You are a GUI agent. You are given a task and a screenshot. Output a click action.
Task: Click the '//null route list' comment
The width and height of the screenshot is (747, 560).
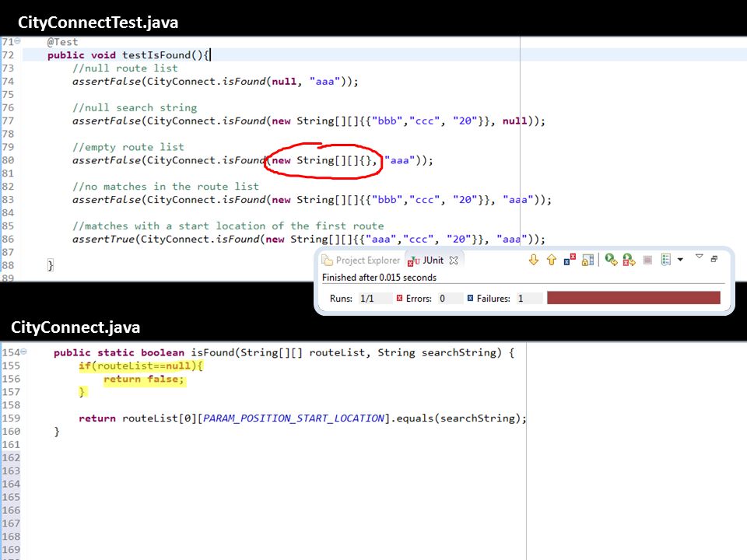[x=125, y=68]
